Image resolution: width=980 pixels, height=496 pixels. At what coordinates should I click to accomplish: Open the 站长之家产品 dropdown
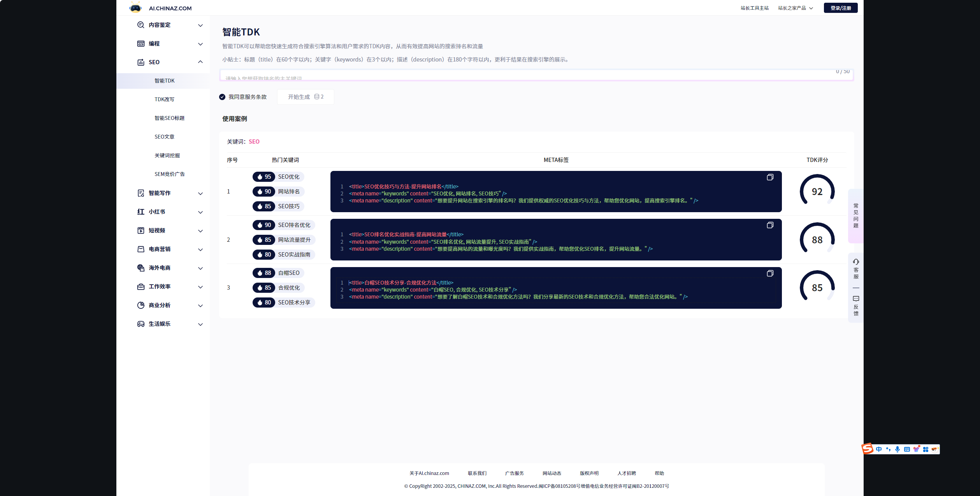[x=795, y=8]
